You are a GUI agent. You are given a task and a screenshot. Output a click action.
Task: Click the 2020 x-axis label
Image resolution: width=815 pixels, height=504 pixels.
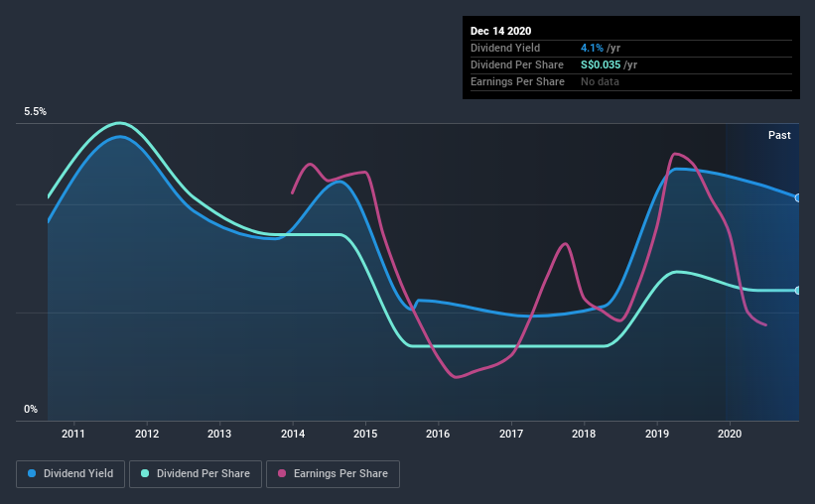coord(730,434)
